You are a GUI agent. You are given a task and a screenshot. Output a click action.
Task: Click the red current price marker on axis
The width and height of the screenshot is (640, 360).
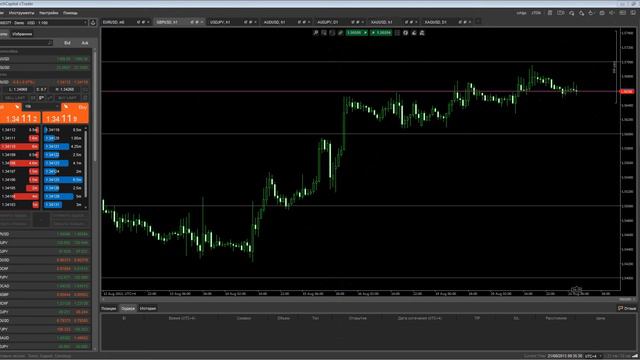click(627, 91)
